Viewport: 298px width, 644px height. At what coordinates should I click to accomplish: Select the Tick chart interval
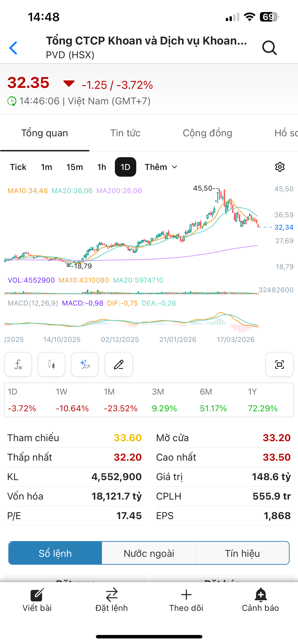18,167
